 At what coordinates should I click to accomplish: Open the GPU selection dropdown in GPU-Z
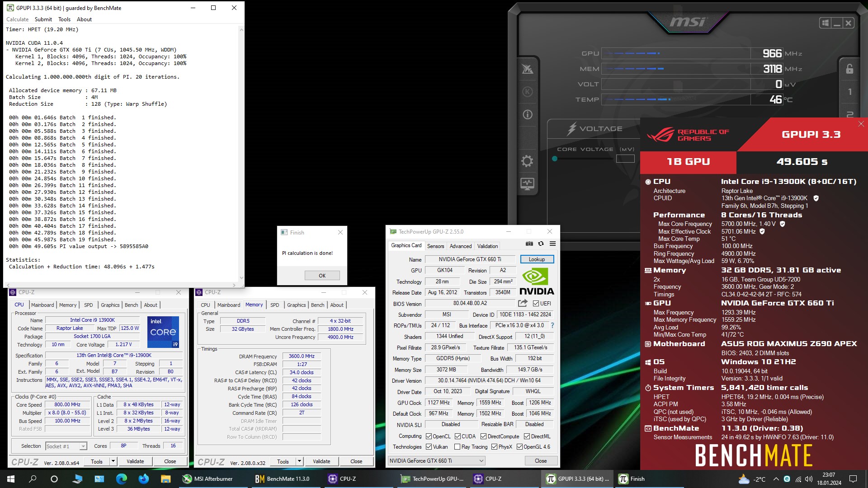click(436, 460)
